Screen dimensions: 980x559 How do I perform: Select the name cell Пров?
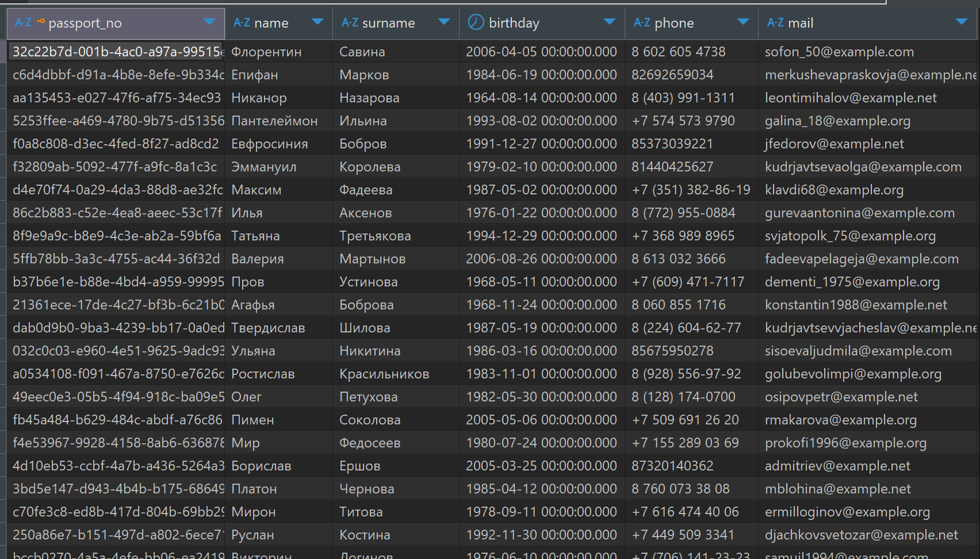[x=279, y=282]
